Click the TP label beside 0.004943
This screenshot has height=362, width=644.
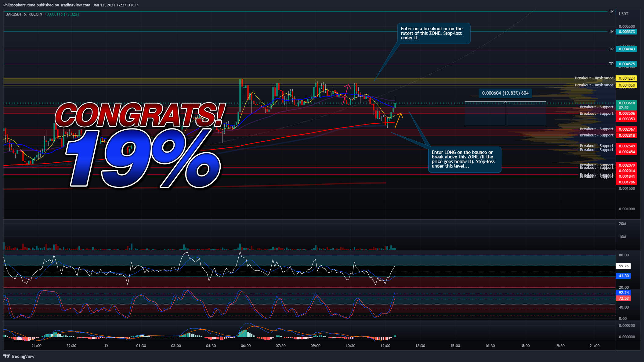[611, 49]
